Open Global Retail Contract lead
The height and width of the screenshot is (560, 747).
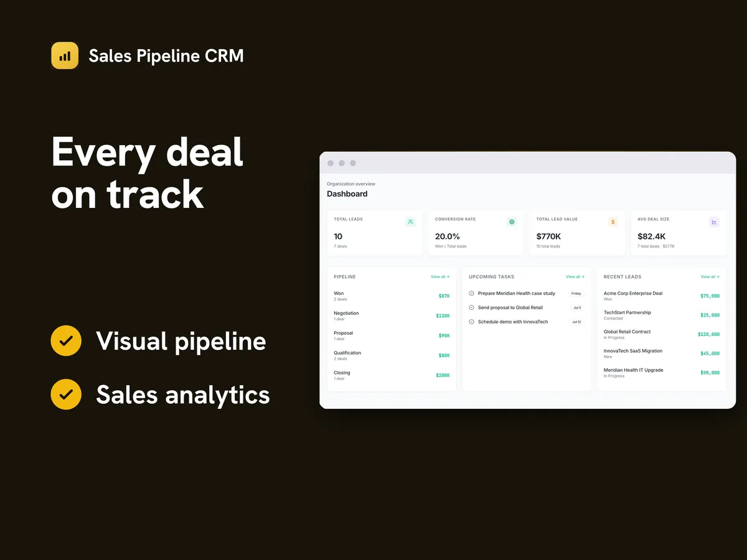tap(662, 334)
